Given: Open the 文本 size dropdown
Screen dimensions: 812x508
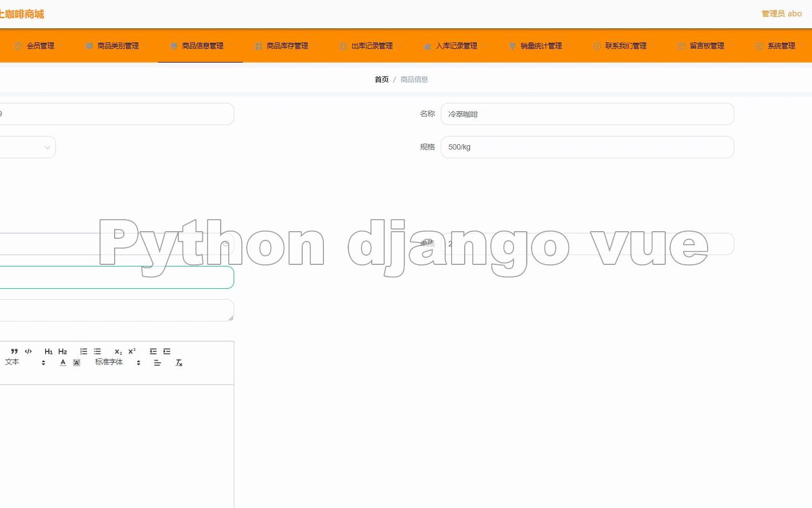Looking at the screenshot, I should 24,362.
